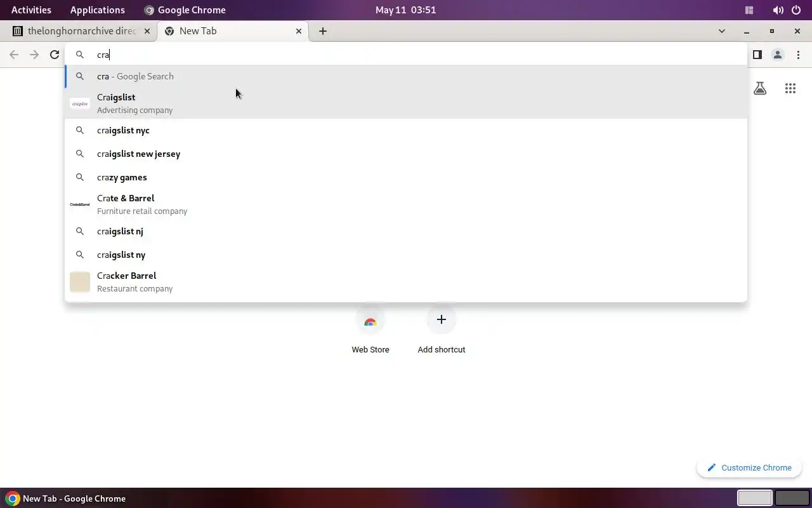
Task: Reload the page with the refresh icon
Action: pos(55,55)
